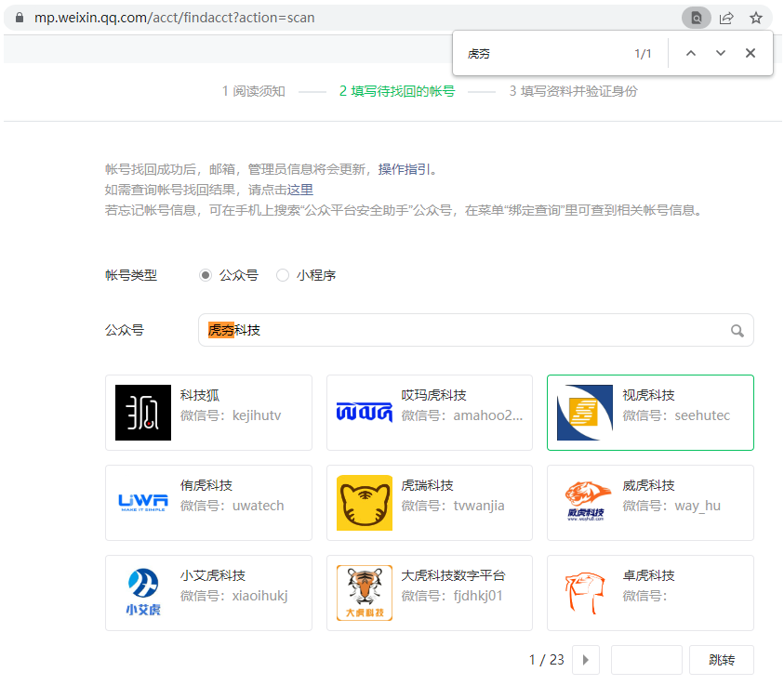
Task: Click the 1/1 find match counter
Action: (x=643, y=54)
